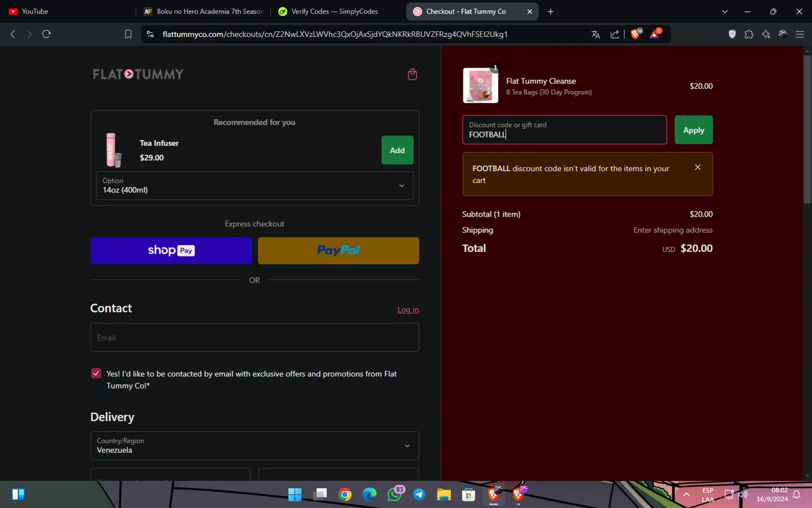
Task: Open the Windows Start menu
Action: pos(295,494)
